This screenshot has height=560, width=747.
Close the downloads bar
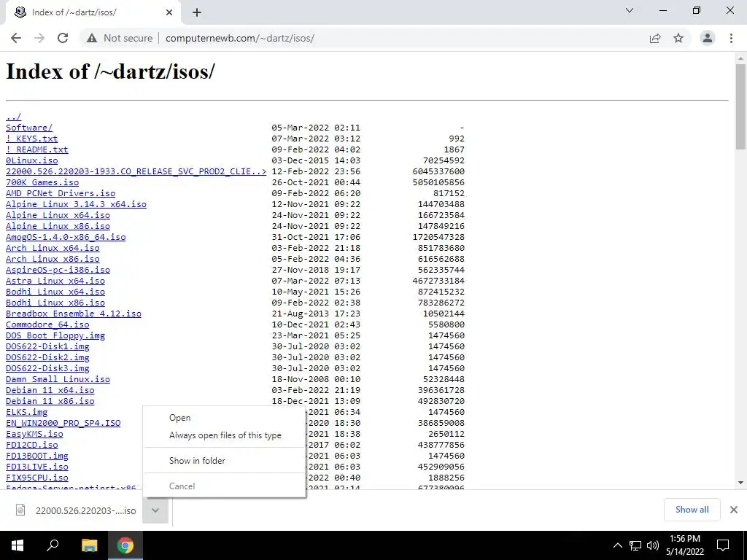[x=734, y=510]
